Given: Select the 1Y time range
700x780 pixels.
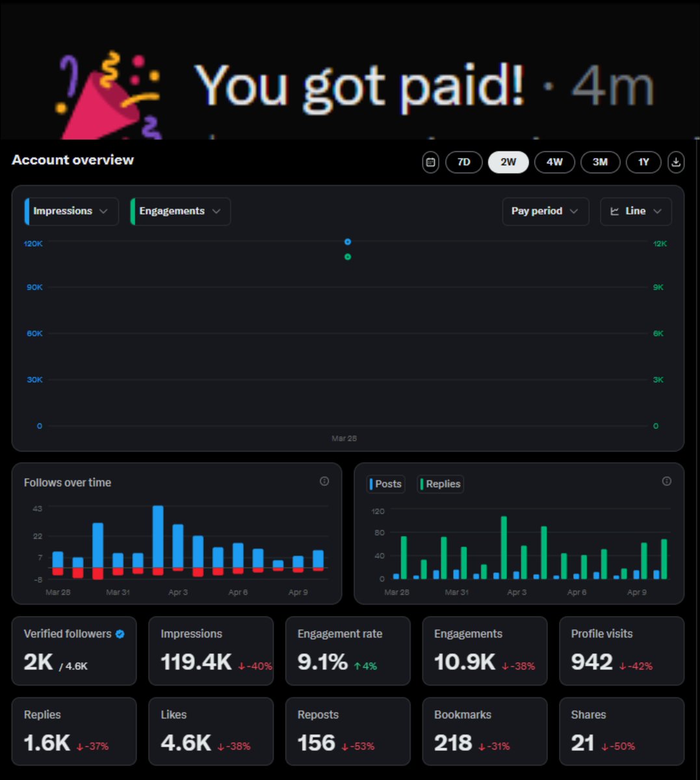Looking at the screenshot, I should [x=643, y=162].
